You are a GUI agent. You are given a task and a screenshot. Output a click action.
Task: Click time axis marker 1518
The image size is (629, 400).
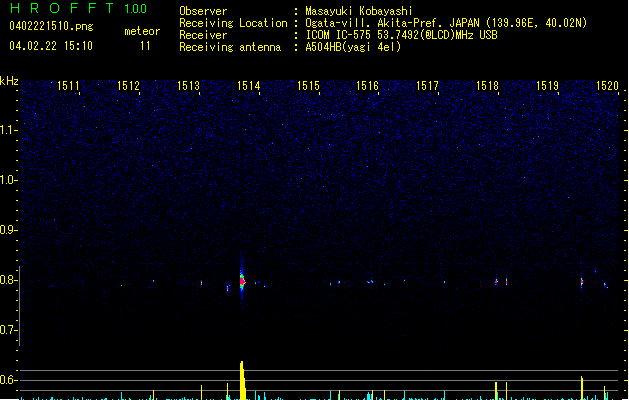tap(487, 86)
